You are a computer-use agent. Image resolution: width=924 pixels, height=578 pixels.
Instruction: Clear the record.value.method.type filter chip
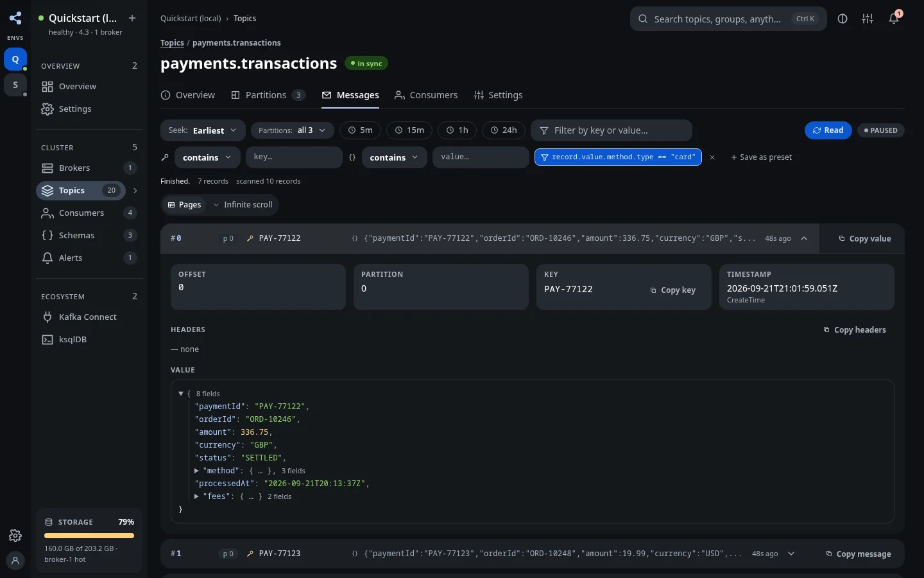(712, 157)
